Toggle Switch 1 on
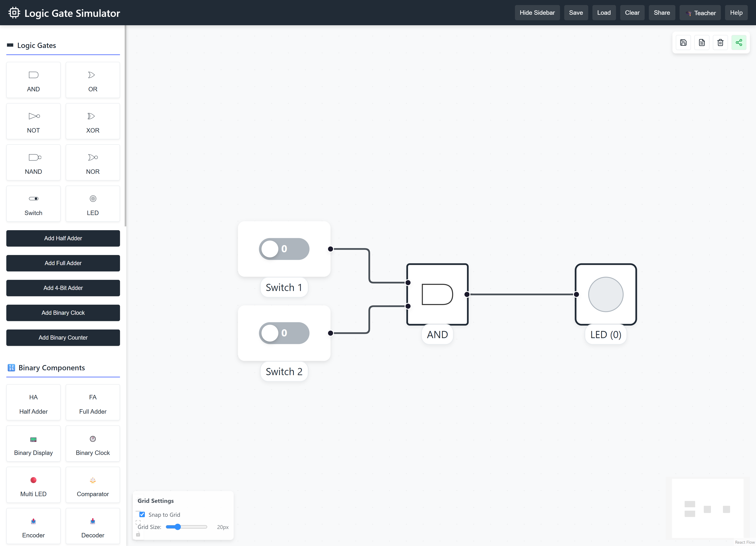 point(284,249)
